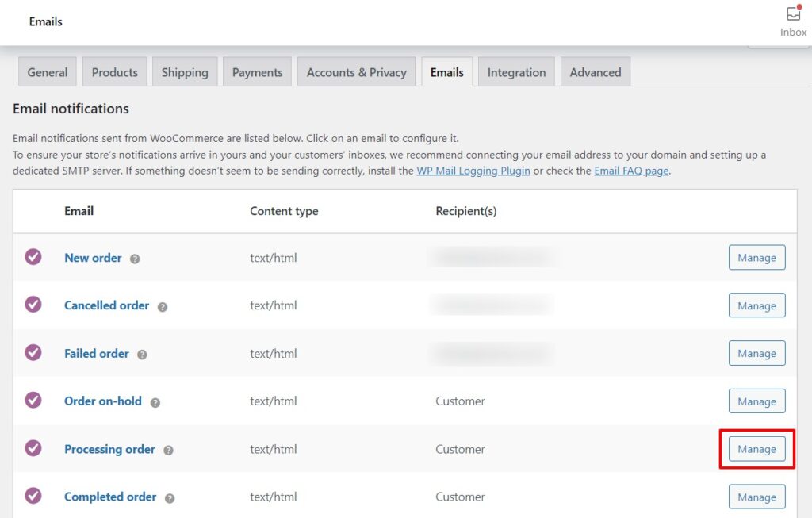Click the help icon beside Cancelled order
812x518 pixels.
[x=163, y=305]
